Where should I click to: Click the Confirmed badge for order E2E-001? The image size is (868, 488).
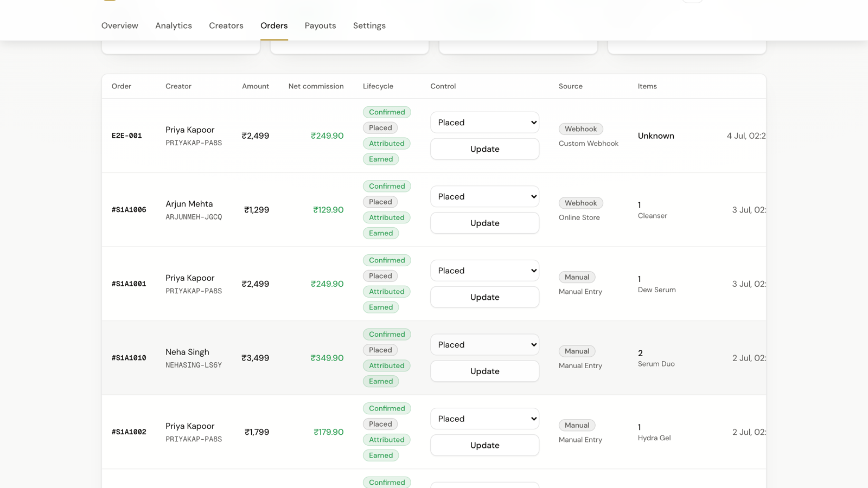pos(387,112)
